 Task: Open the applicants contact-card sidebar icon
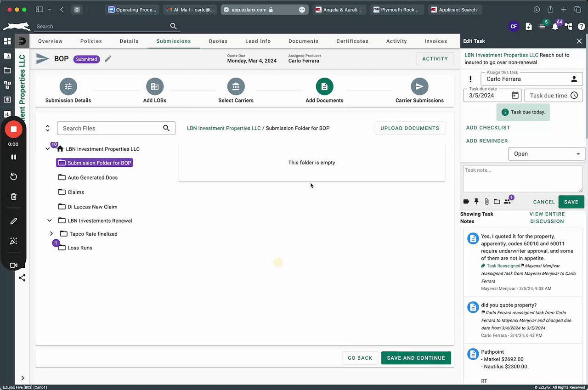(7, 56)
